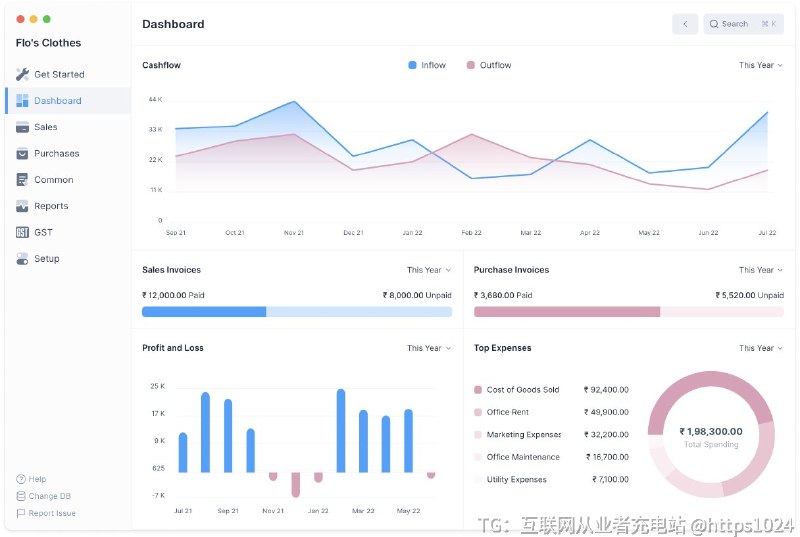Go to the Purchases section
Image resolution: width=800 pixels, height=537 pixels.
click(56, 153)
